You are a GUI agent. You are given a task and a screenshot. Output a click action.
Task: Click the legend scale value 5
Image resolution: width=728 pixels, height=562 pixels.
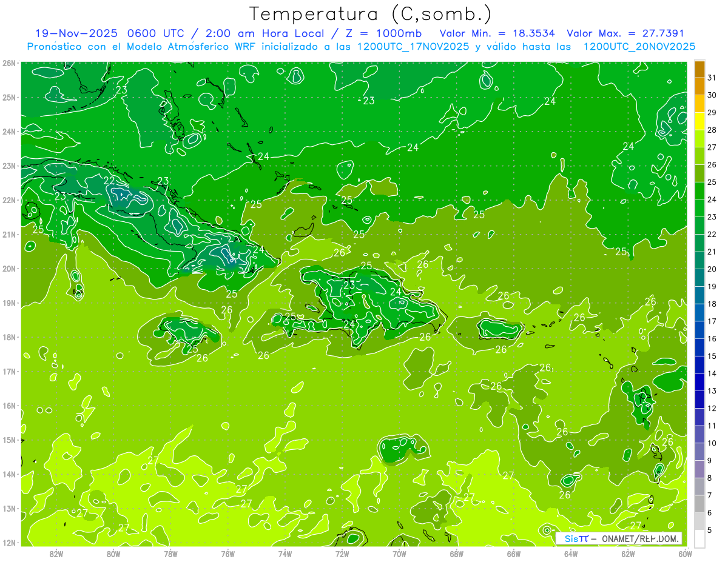(710, 530)
